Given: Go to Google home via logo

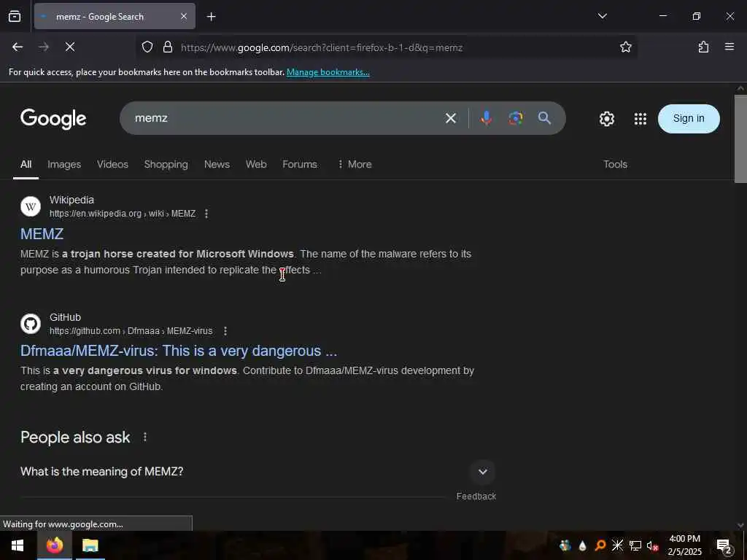Looking at the screenshot, I should point(53,119).
